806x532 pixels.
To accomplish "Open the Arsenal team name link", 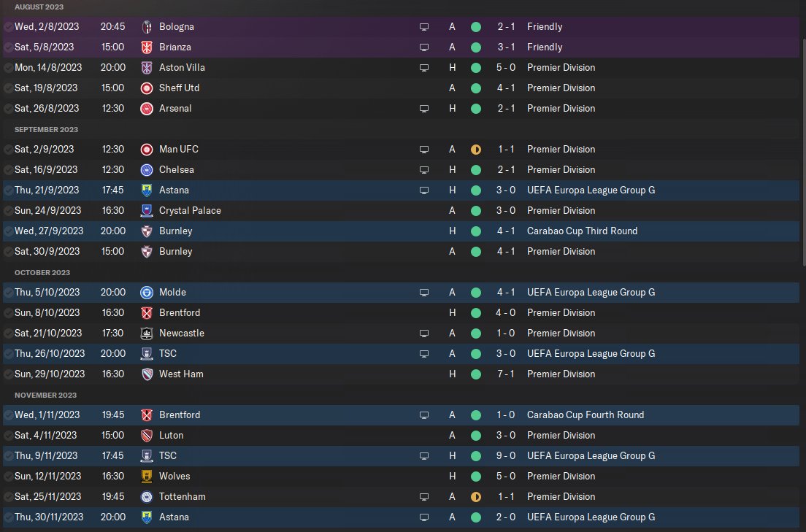I will tap(175, 108).
